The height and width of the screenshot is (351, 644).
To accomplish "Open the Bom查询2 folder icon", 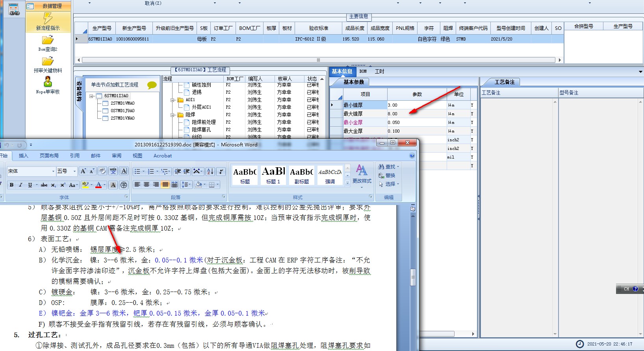I will point(48,40).
